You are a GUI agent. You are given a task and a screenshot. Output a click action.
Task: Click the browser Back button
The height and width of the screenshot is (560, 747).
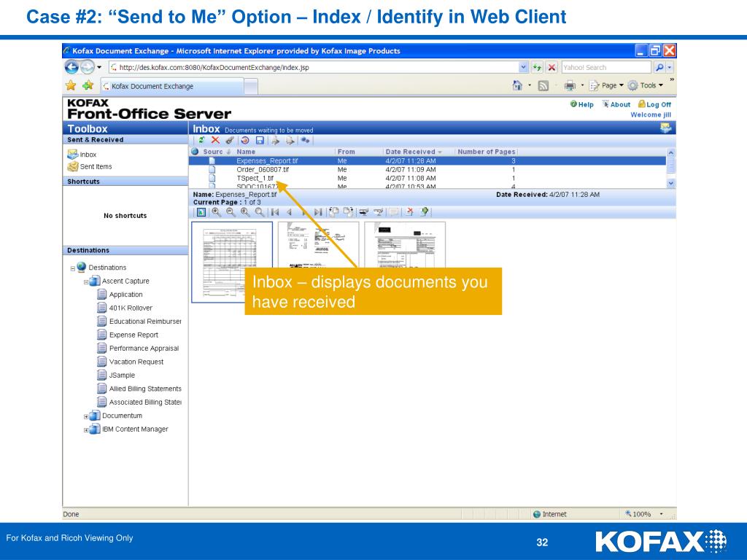coord(71,67)
